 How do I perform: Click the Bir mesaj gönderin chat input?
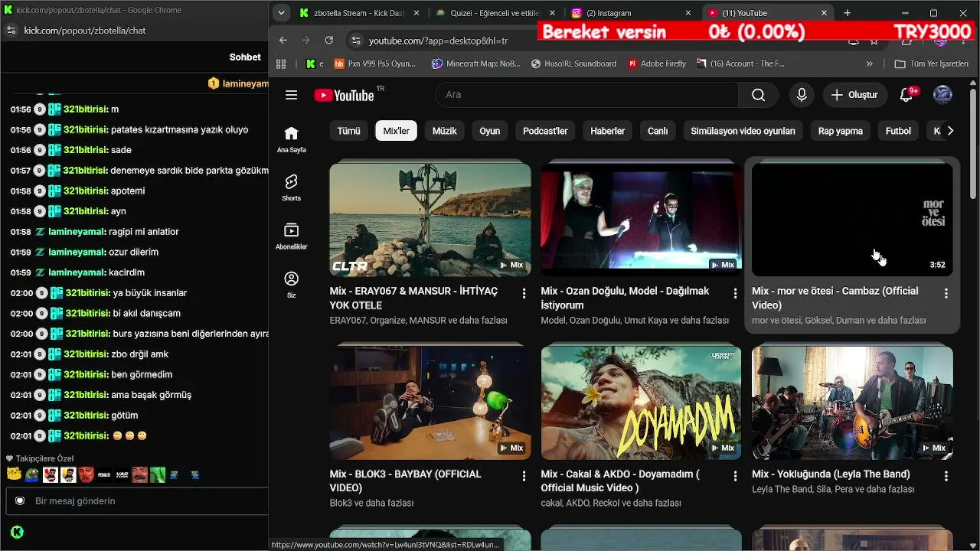point(136,500)
